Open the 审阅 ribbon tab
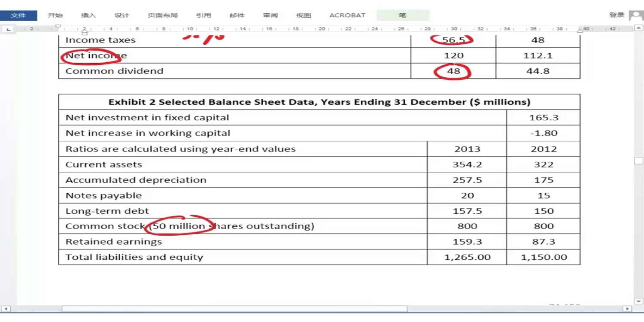The width and height of the screenshot is (644, 322). [270, 15]
